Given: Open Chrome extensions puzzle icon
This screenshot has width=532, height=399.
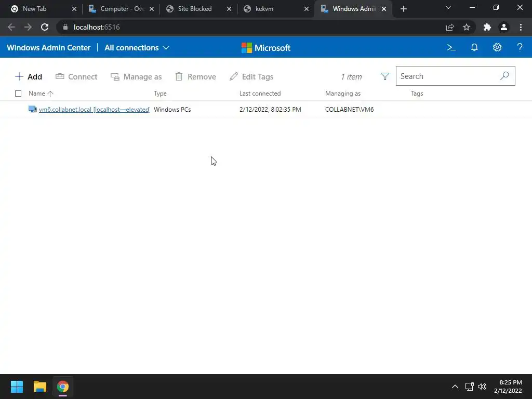Looking at the screenshot, I should 487,27.
